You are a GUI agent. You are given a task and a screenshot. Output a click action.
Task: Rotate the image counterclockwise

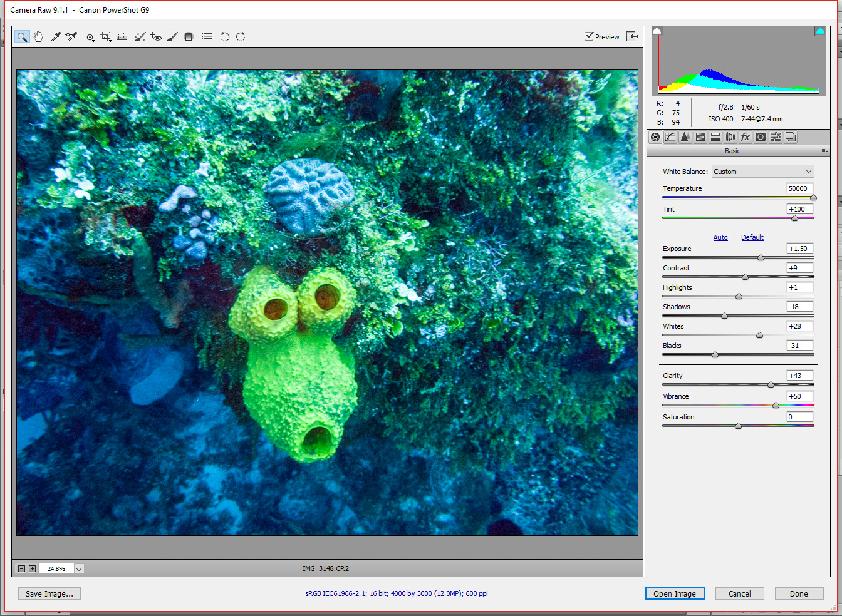[x=224, y=36]
